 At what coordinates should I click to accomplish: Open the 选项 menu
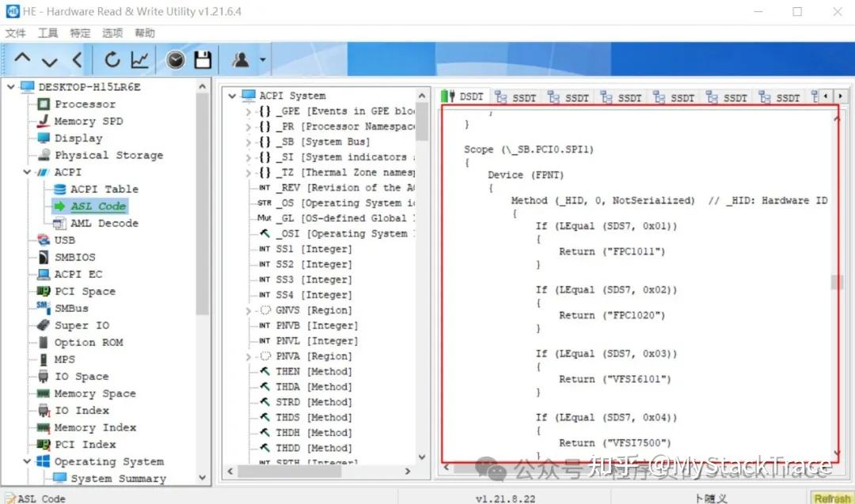pyautogui.click(x=112, y=33)
